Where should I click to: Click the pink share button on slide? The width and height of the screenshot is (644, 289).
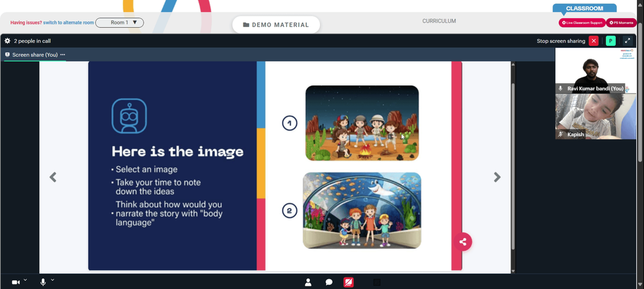click(x=463, y=242)
